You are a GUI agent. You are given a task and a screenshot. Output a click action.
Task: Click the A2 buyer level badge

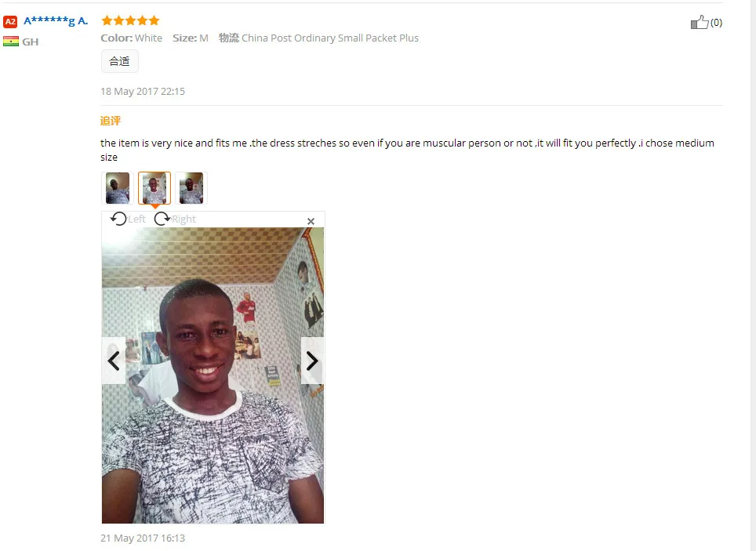click(x=10, y=22)
